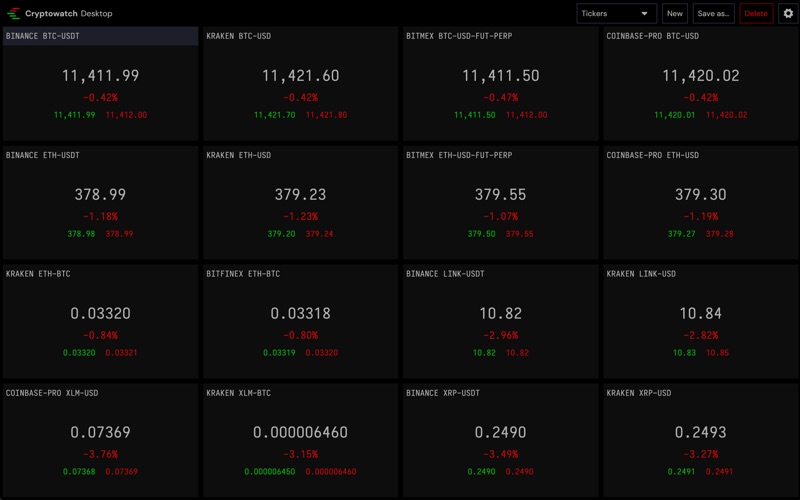Click the -3.27% change on Kraken XRP
The width and height of the screenshot is (800, 500).
(x=701, y=454)
